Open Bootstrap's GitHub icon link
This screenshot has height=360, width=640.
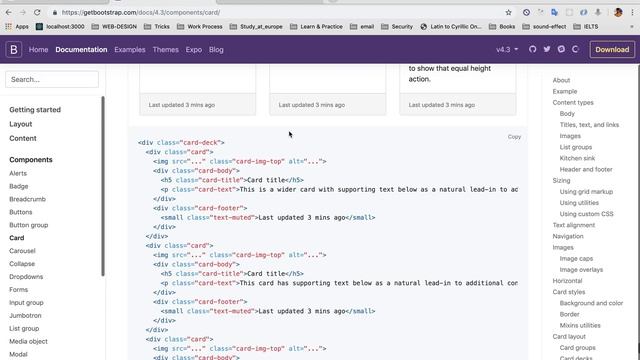(x=532, y=49)
